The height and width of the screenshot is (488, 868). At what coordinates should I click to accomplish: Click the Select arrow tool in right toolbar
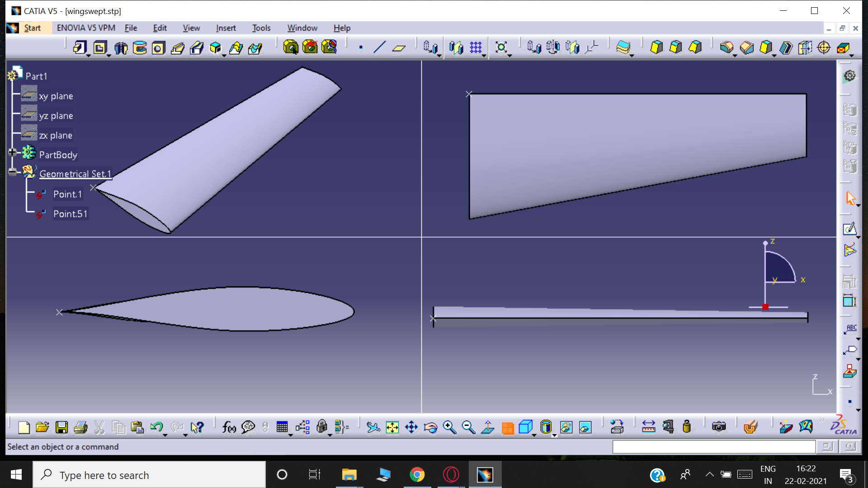[850, 198]
